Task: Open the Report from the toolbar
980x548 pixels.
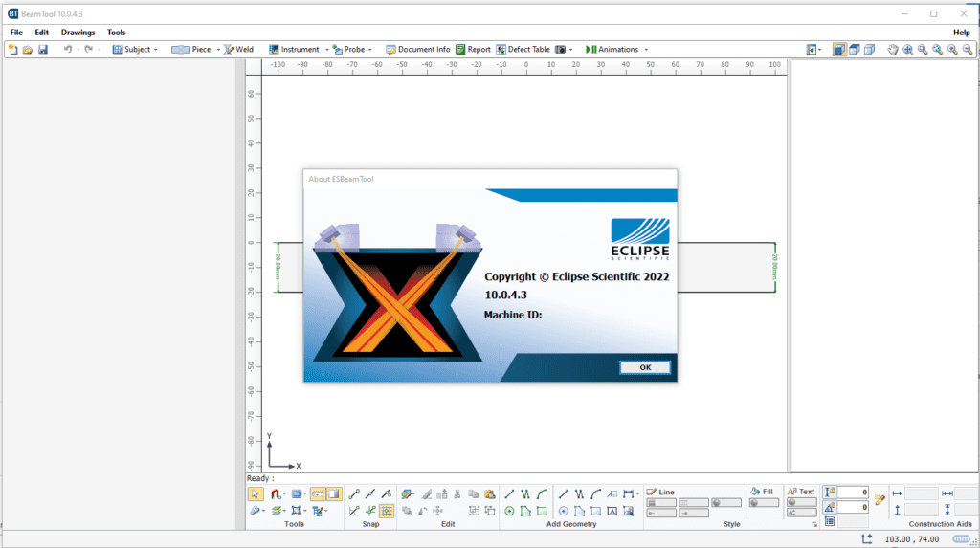Action: tap(473, 49)
